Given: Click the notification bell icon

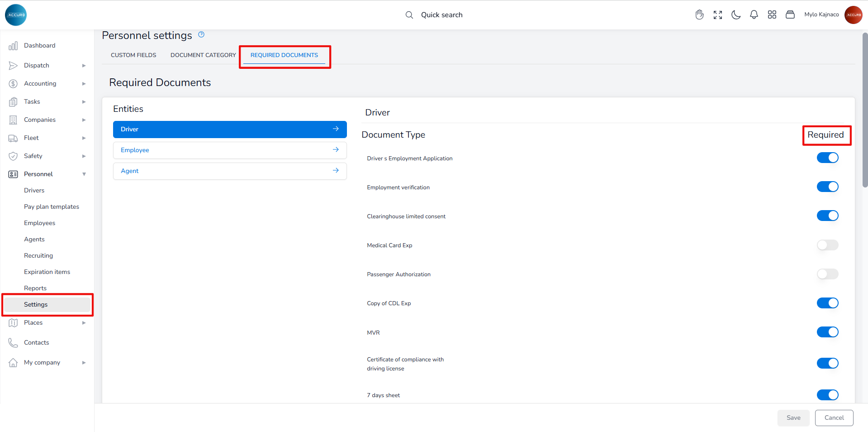Looking at the screenshot, I should coord(754,15).
